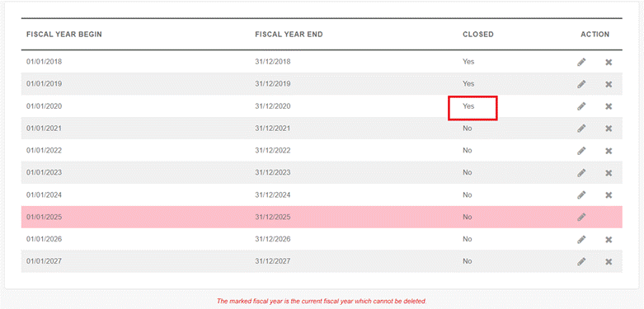Image resolution: width=644 pixels, height=309 pixels.
Task: Click edit pencil for 2023 row
Action: pyautogui.click(x=581, y=173)
